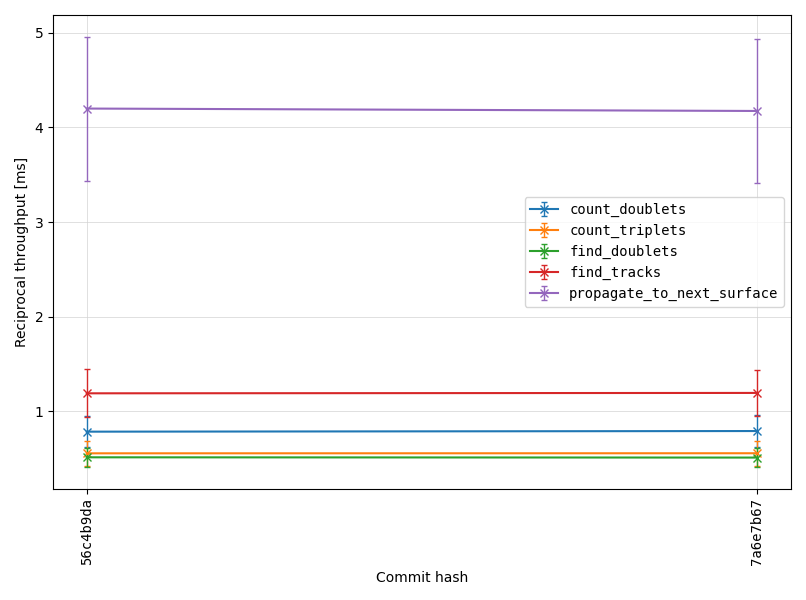This screenshot has width=806, height=600.
Task: Click the y-axis tick label 1
Action: tap(40, 412)
